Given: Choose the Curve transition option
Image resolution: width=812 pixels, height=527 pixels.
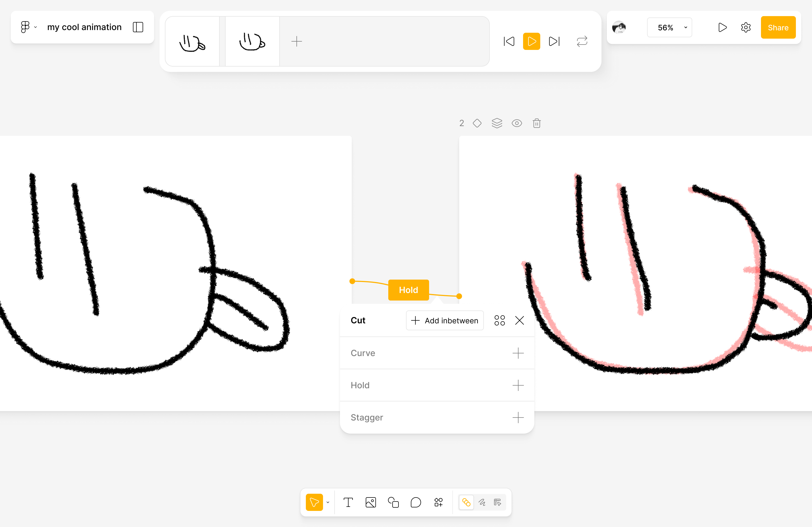Looking at the screenshot, I should (437, 353).
